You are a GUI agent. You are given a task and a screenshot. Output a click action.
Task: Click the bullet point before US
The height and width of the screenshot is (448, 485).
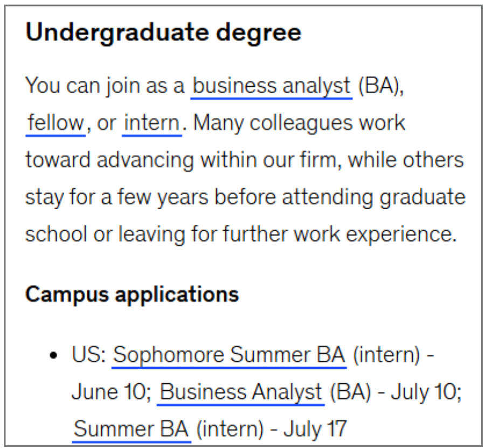pyautogui.click(x=53, y=355)
